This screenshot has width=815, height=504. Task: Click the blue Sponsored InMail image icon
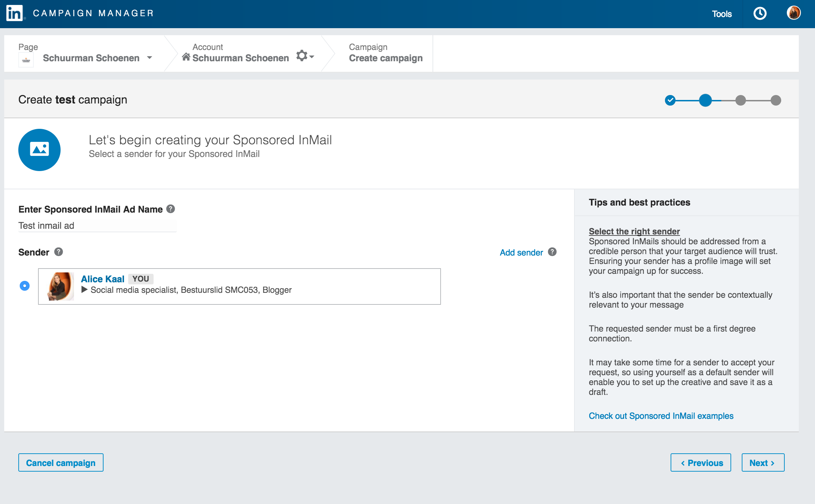click(39, 150)
